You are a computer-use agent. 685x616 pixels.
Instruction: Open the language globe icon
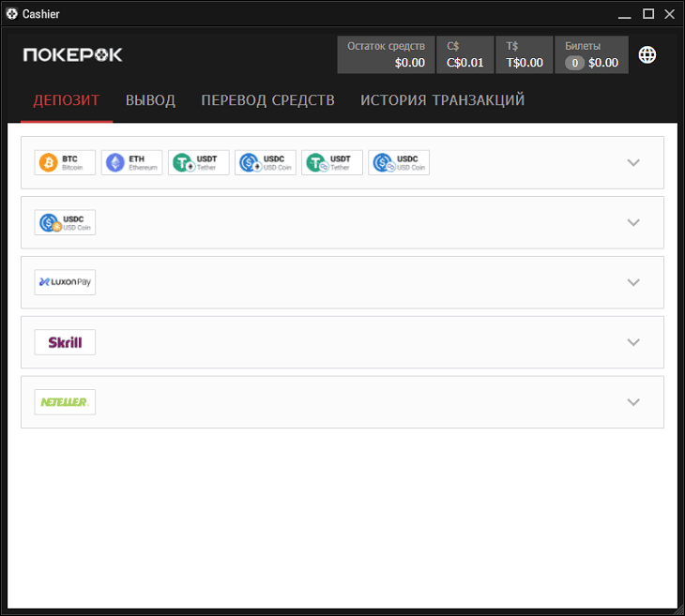pos(647,55)
